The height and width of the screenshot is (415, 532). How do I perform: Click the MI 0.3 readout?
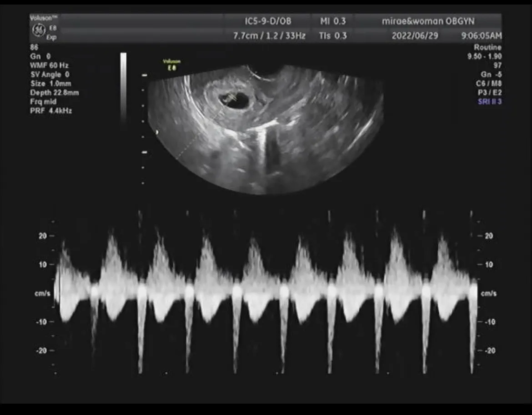point(333,21)
